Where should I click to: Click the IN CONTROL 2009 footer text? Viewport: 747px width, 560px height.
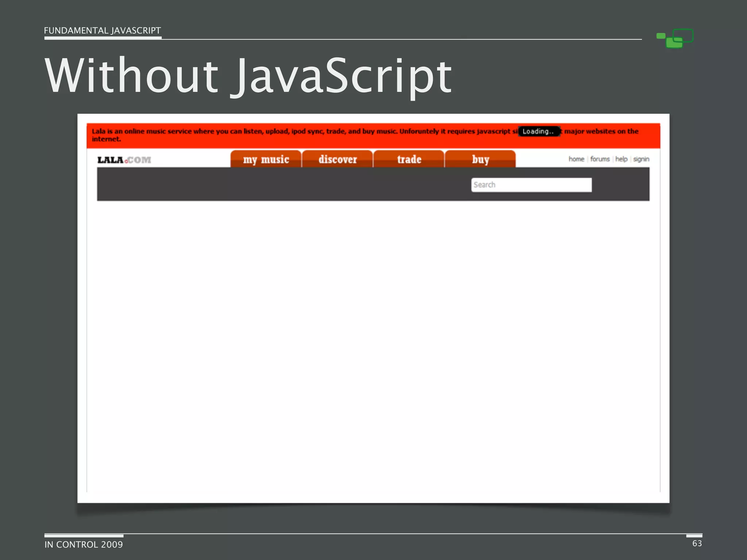pyautogui.click(x=84, y=544)
